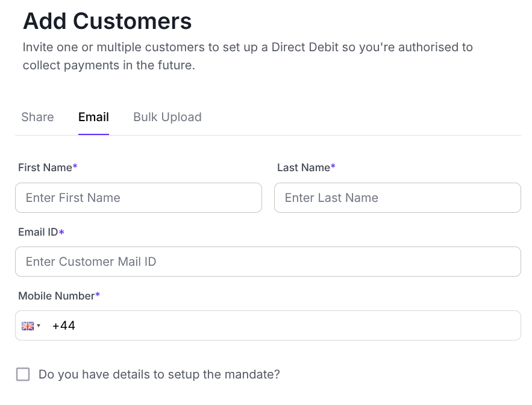Click the First Name field label
The height and width of the screenshot is (405, 532).
coord(45,168)
